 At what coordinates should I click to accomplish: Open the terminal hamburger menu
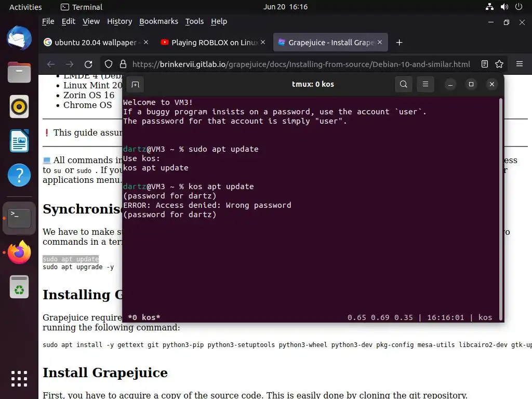click(x=425, y=84)
